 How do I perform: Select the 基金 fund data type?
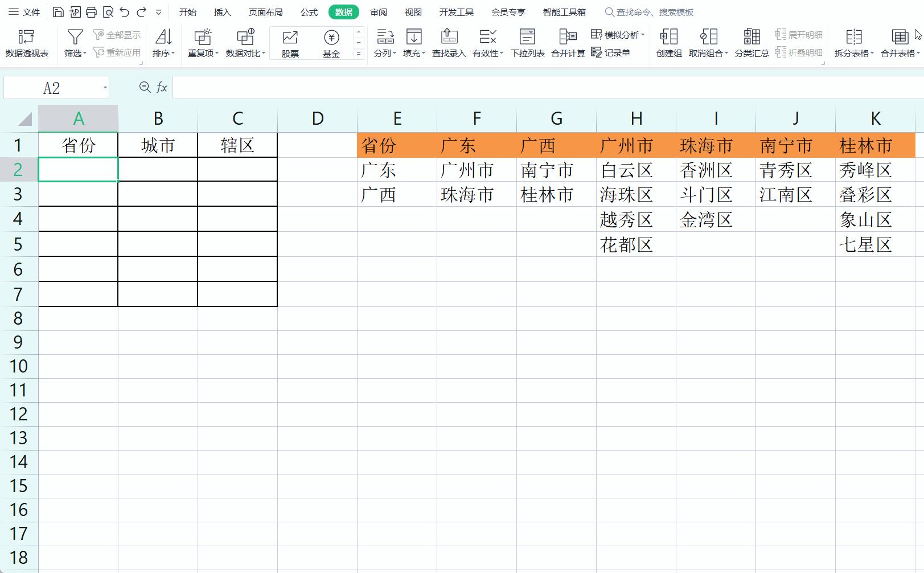pos(331,43)
